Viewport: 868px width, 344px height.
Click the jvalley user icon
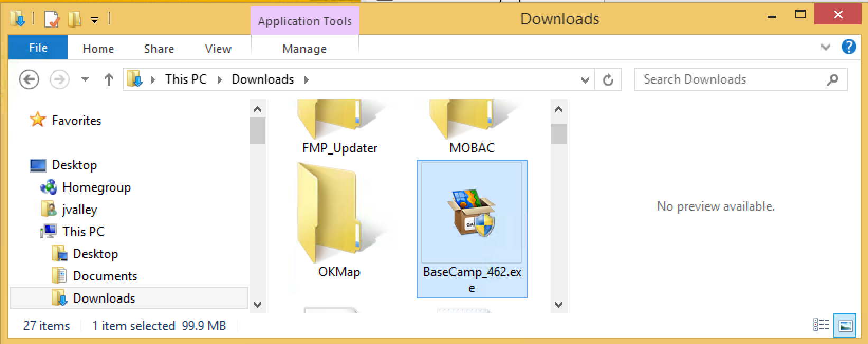[x=49, y=210]
